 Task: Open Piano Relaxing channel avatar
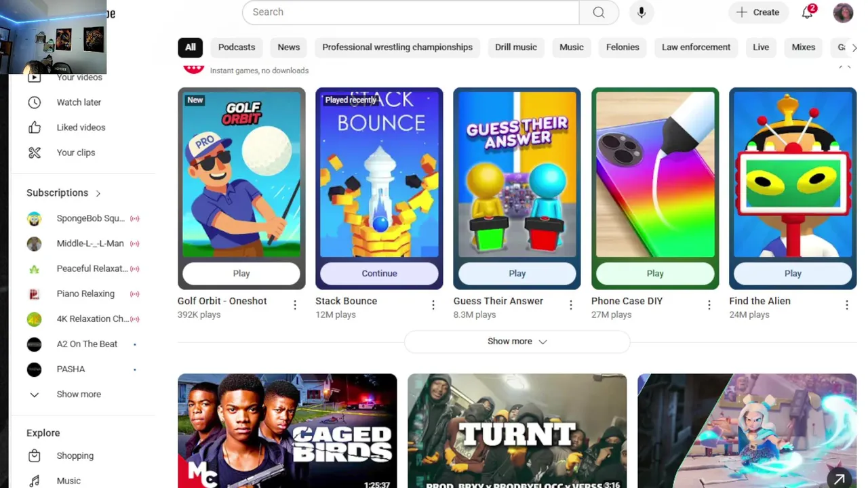[x=34, y=293]
